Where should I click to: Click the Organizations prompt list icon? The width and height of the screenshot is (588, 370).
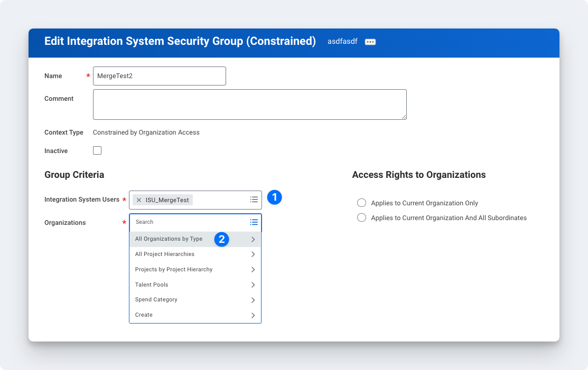(x=254, y=222)
